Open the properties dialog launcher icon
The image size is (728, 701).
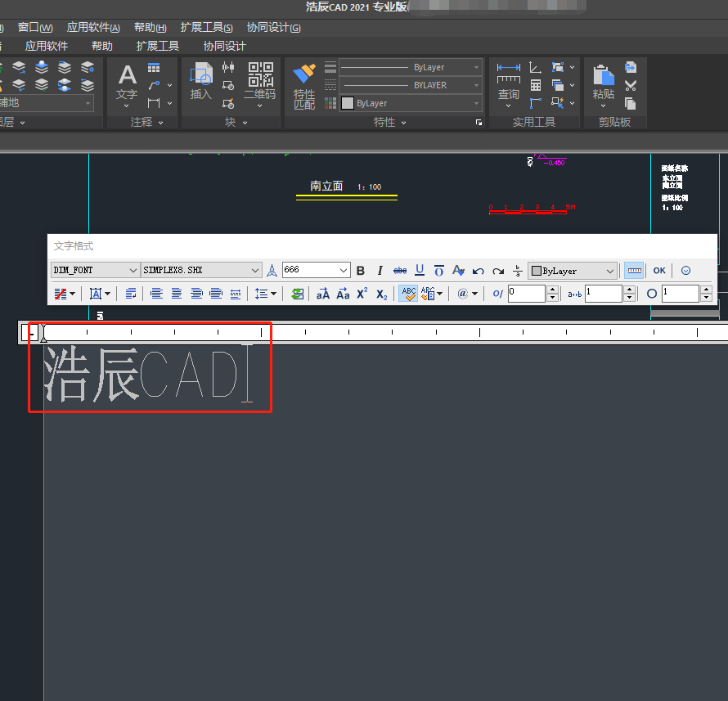(479, 123)
